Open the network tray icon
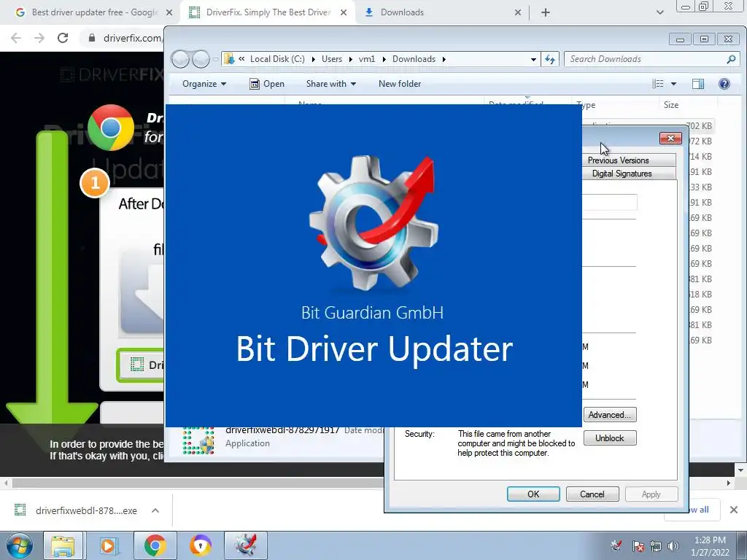This screenshot has height=560, width=747. coord(656,545)
